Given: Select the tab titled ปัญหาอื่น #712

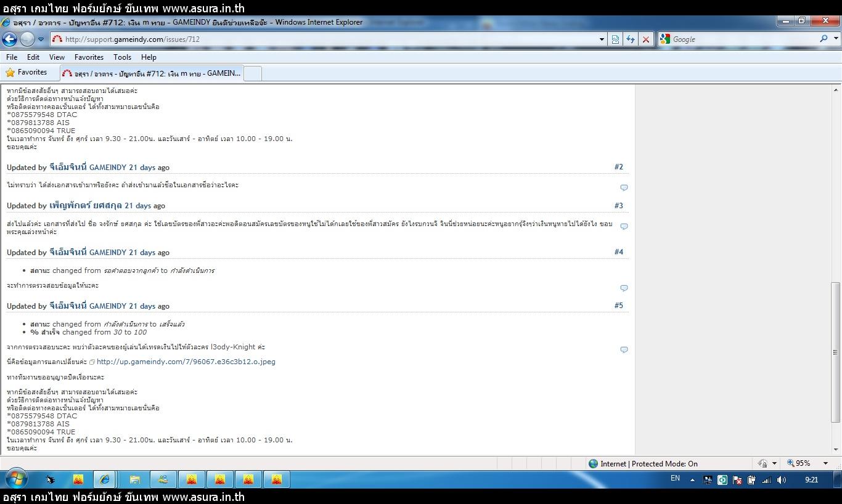Looking at the screenshot, I should point(152,73).
